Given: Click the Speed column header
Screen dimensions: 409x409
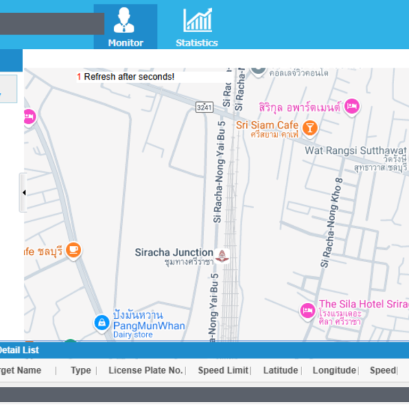Looking at the screenshot, I should [383, 370].
